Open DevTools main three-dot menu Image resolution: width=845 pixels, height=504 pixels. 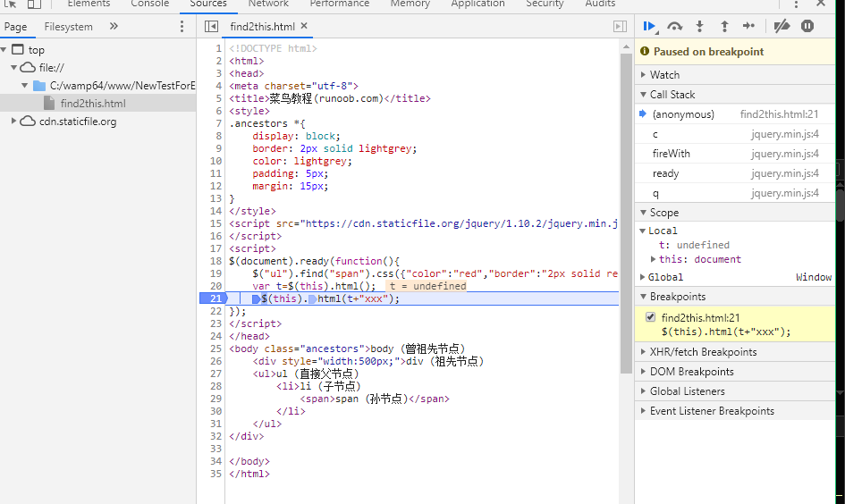coord(796,4)
